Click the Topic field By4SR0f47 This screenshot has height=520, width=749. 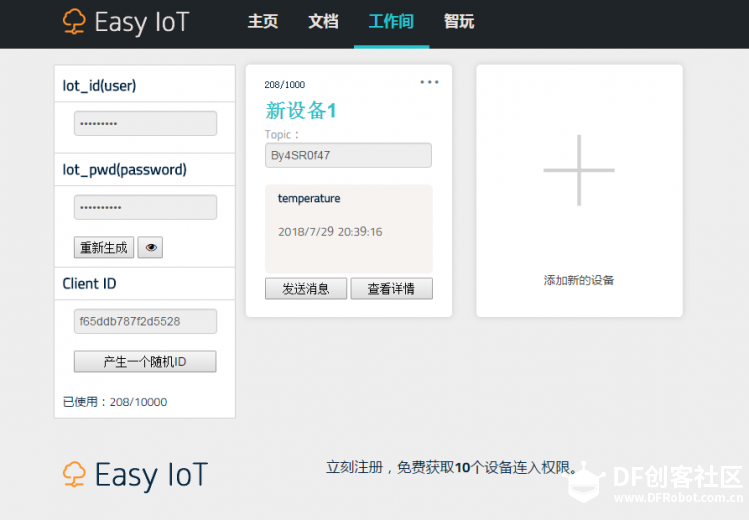(x=348, y=155)
